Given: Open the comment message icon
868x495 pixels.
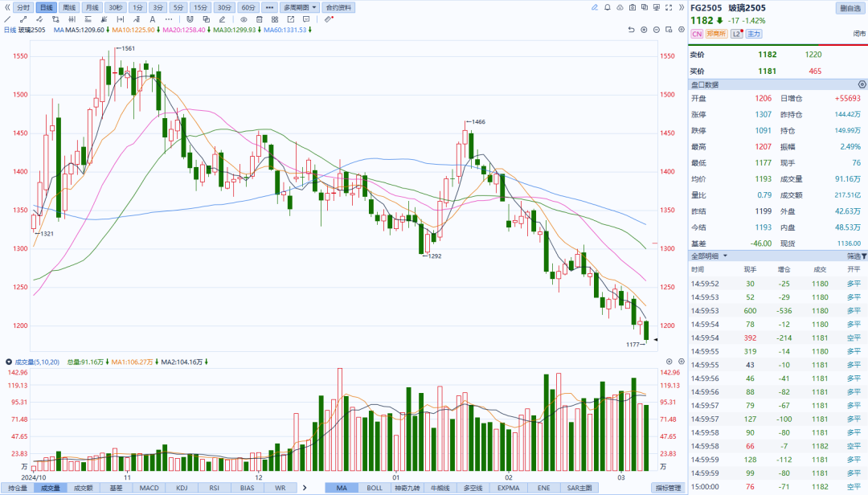Looking at the screenshot, I should coord(306,19).
